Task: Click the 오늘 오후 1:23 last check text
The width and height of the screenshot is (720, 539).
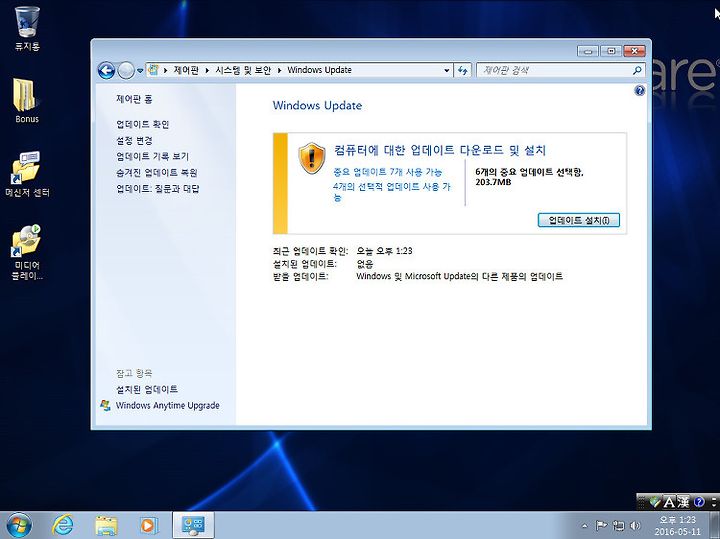Action: click(x=384, y=251)
